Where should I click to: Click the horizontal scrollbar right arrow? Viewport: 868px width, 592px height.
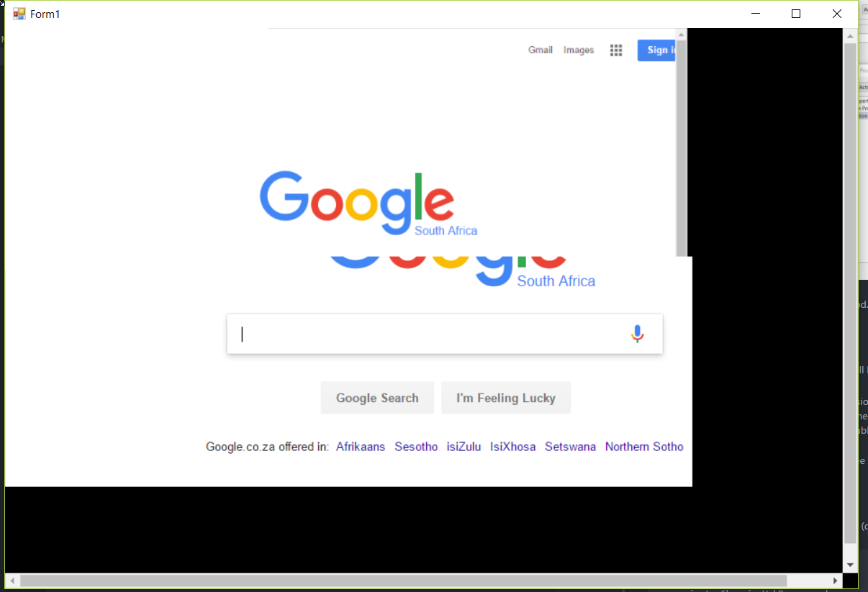836,580
